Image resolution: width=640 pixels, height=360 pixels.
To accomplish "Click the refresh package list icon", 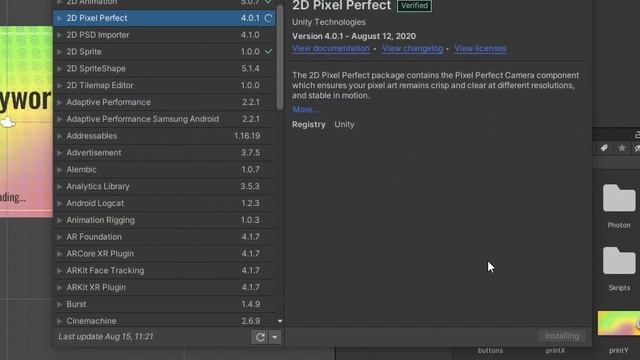I will click(260, 337).
